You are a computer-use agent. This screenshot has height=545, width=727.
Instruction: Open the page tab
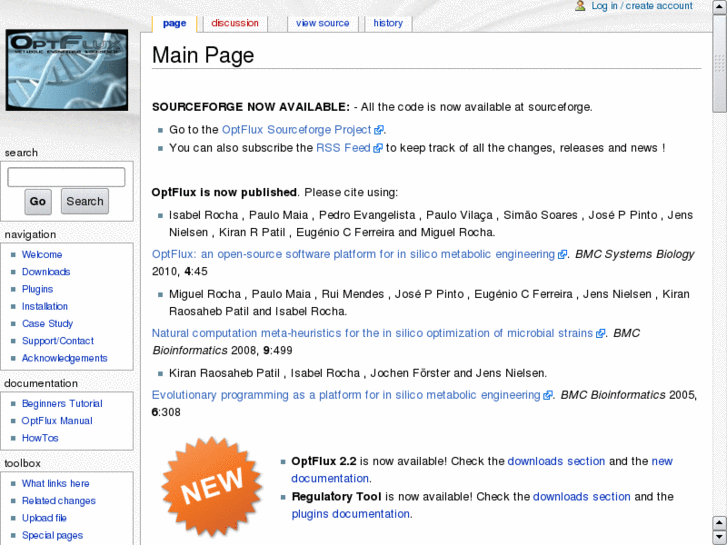coord(174,23)
